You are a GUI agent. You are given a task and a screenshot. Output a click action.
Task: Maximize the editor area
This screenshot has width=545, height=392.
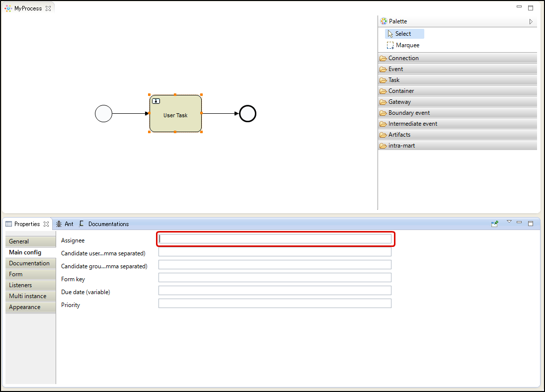531,8
